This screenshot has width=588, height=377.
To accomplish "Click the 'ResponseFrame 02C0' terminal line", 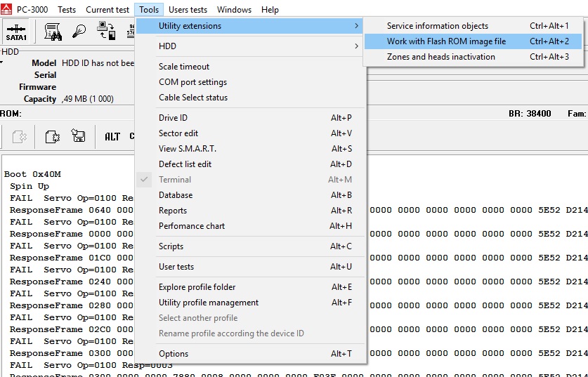I will click(x=71, y=329).
